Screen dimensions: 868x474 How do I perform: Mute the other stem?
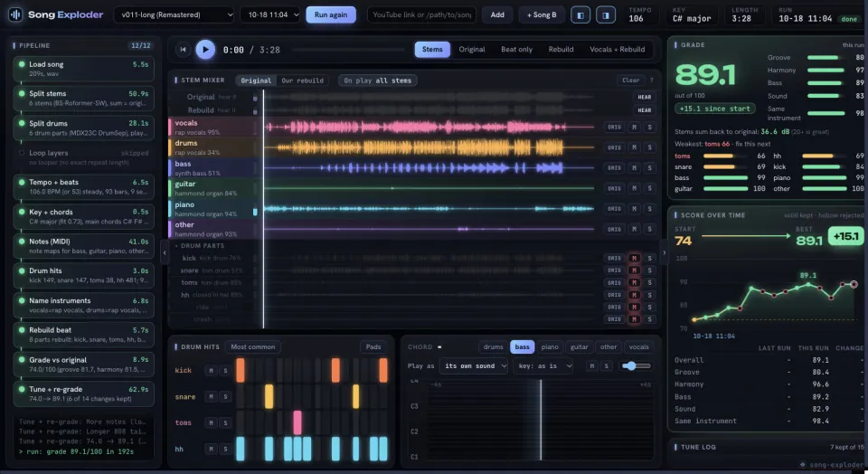pyautogui.click(x=635, y=229)
